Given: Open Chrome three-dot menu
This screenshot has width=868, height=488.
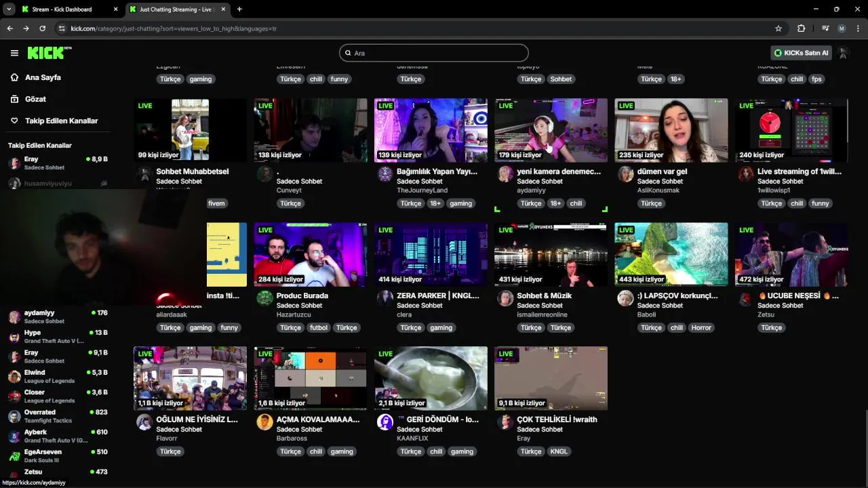Looking at the screenshot, I should click(x=858, y=28).
